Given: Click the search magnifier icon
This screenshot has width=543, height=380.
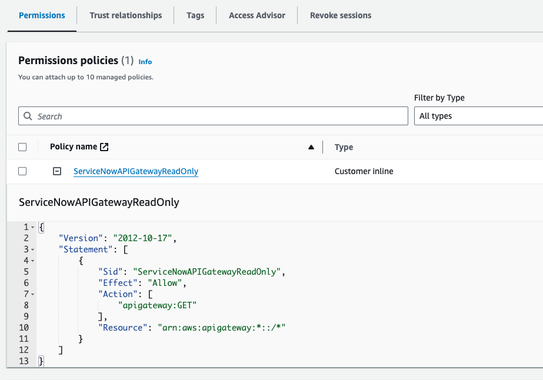Looking at the screenshot, I should click(x=28, y=116).
